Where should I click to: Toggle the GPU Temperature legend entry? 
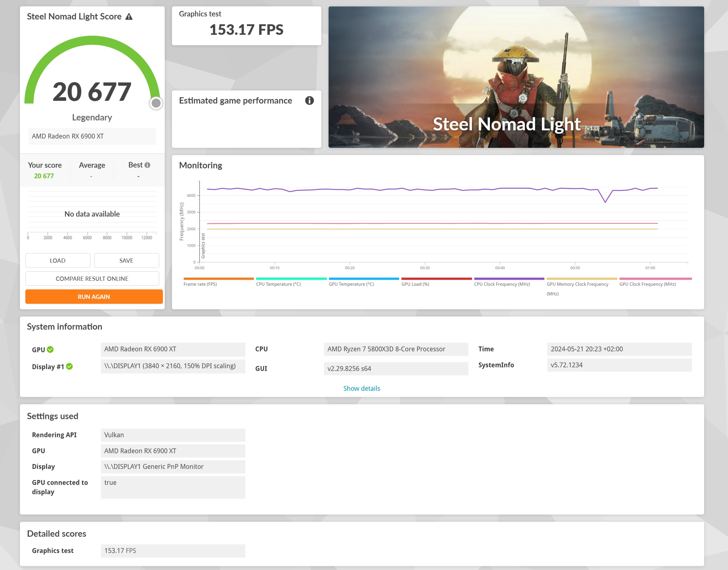(x=351, y=284)
